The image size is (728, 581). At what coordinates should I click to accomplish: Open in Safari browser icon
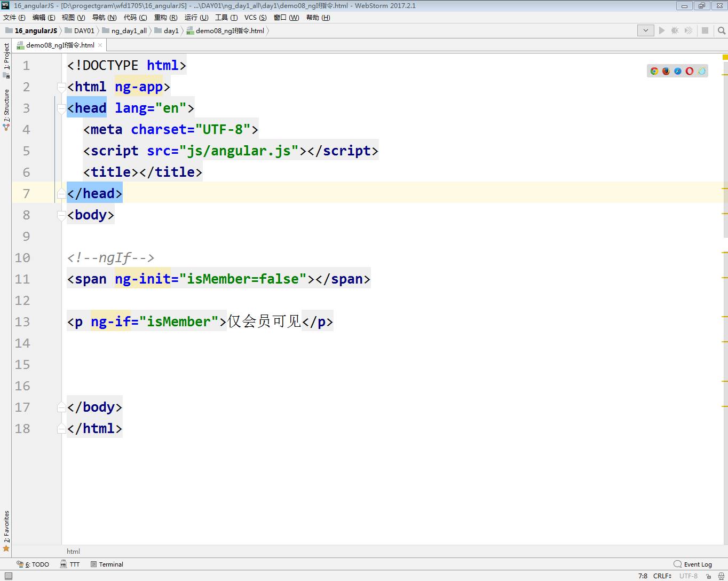678,71
